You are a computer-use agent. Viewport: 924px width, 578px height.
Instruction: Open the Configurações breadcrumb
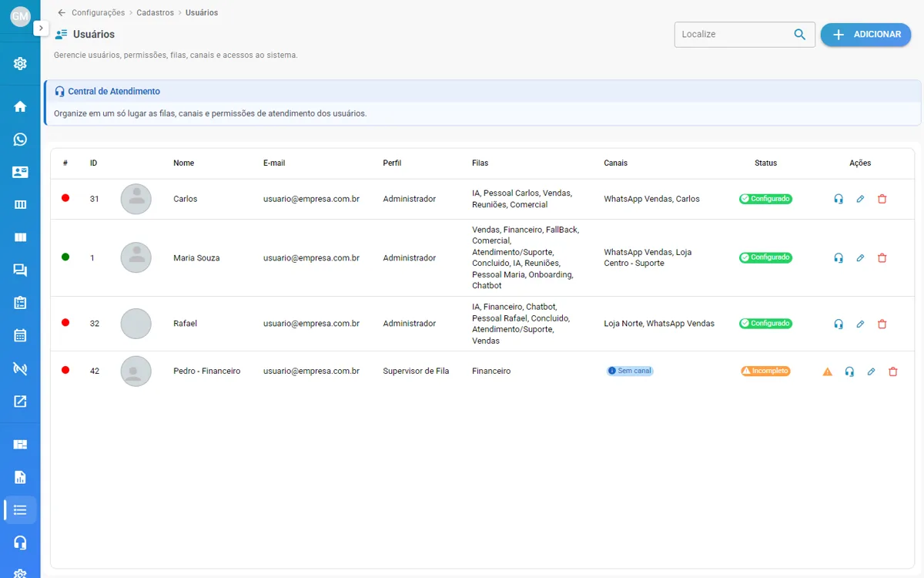point(98,12)
